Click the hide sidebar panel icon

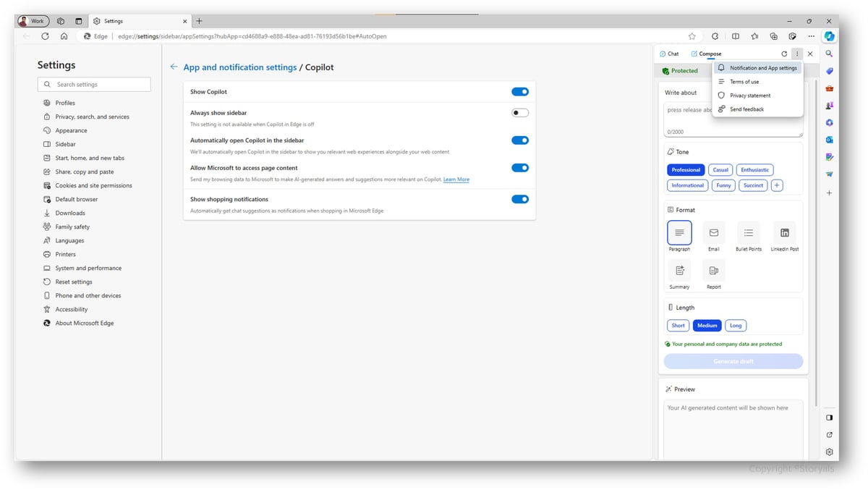(829, 418)
